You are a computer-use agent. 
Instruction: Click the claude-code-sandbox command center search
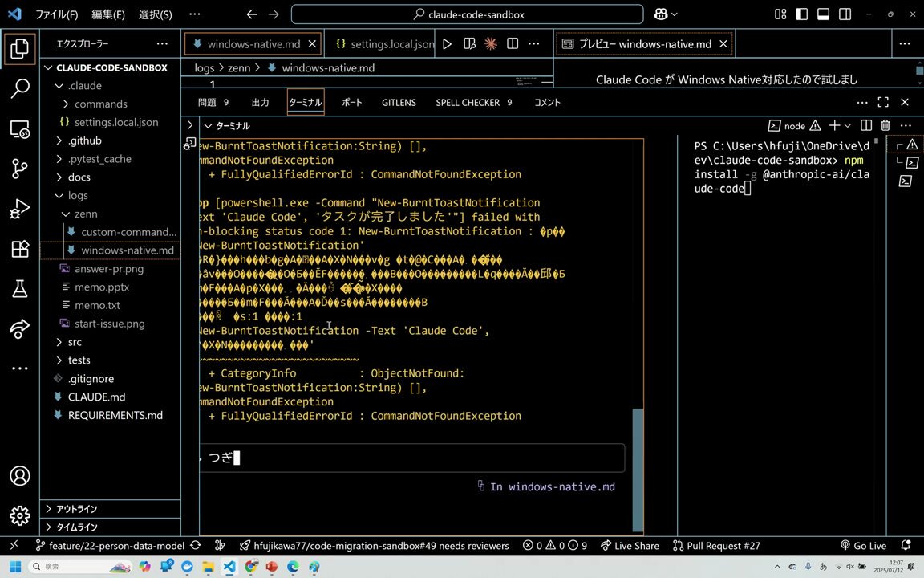point(468,14)
